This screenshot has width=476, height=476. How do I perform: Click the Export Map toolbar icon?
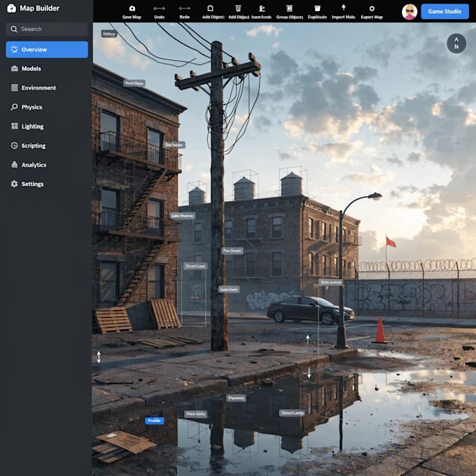click(372, 8)
